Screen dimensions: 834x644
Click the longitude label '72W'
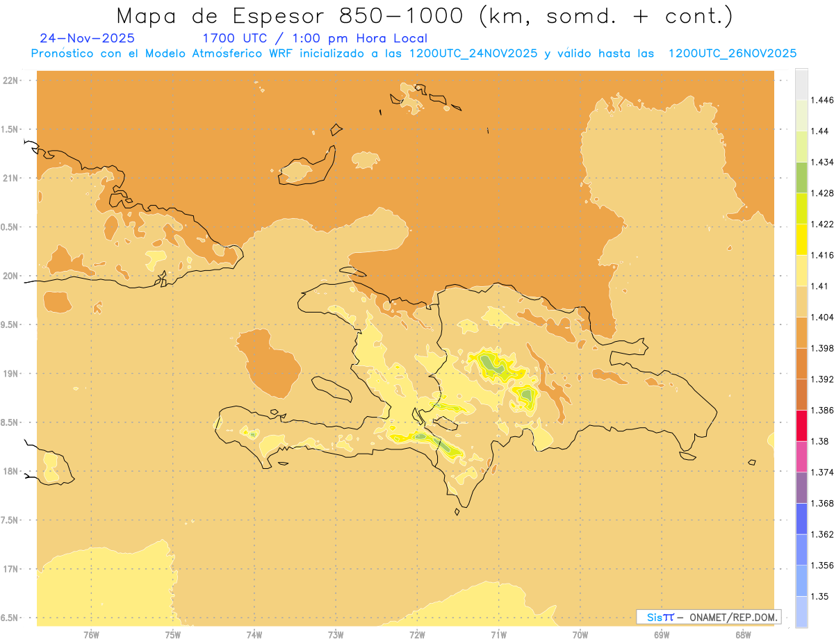tap(417, 634)
